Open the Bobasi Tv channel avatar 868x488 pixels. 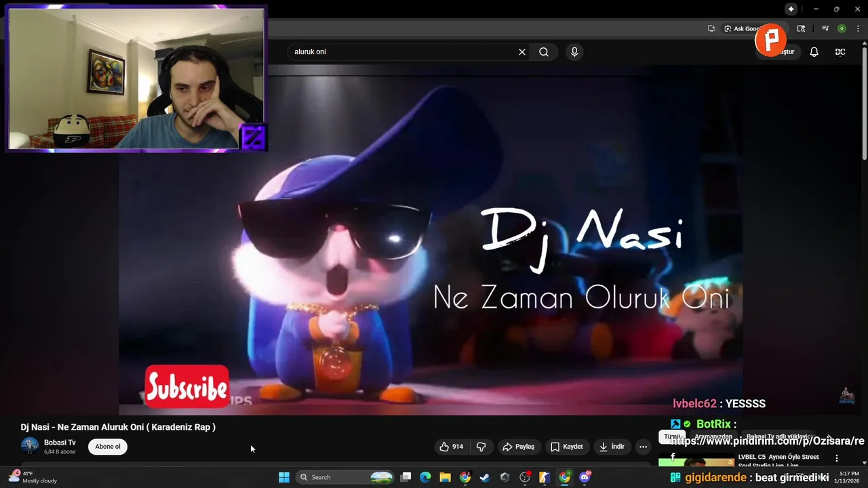click(30, 446)
